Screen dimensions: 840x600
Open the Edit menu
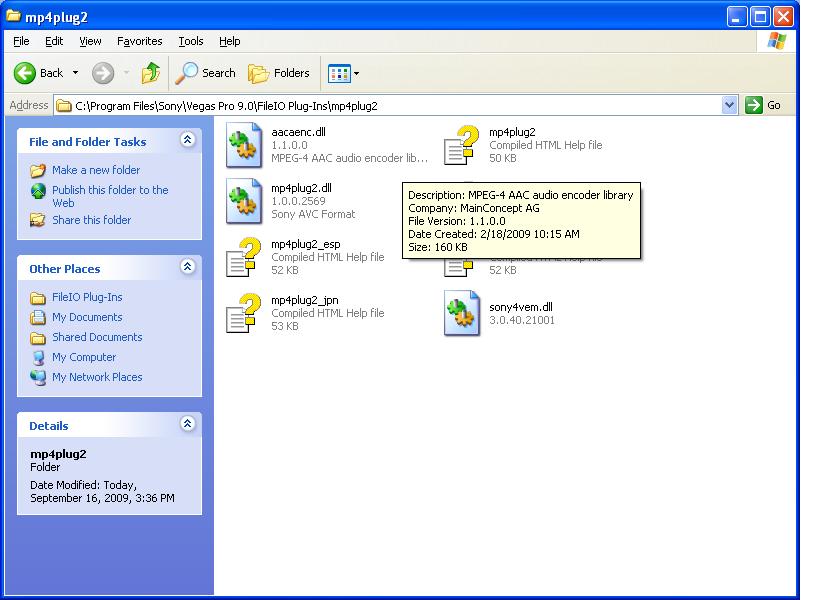(x=54, y=41)
